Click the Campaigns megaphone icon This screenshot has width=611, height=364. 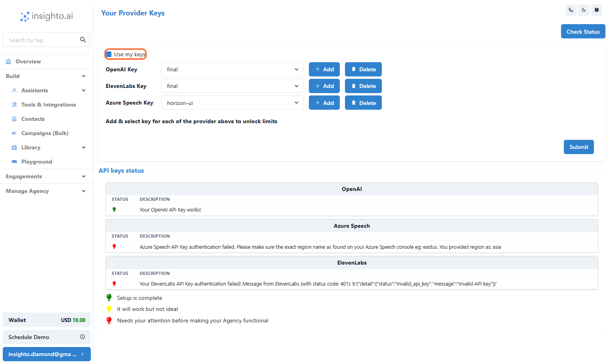click(14, 133)
